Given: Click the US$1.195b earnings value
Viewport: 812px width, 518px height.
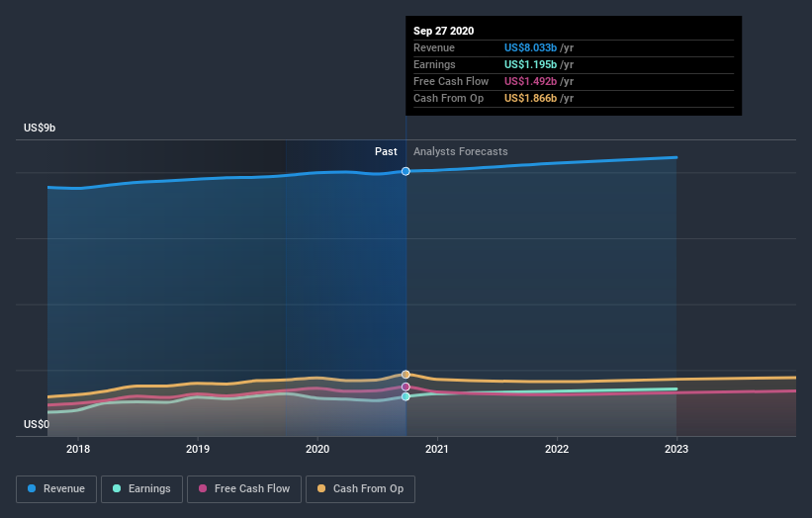Looking at the screenshot, I should pos(530,64).
